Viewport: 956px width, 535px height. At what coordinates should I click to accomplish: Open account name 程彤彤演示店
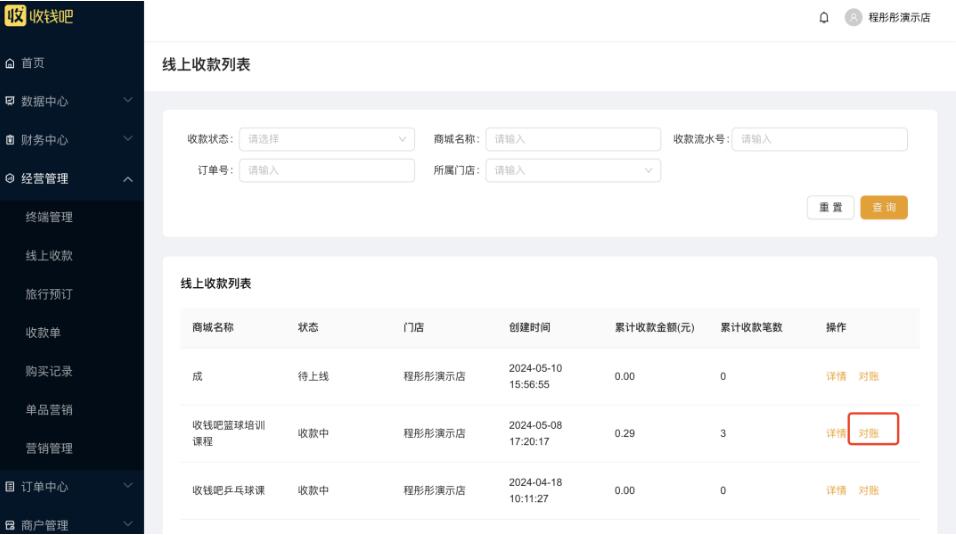[899, 18]
